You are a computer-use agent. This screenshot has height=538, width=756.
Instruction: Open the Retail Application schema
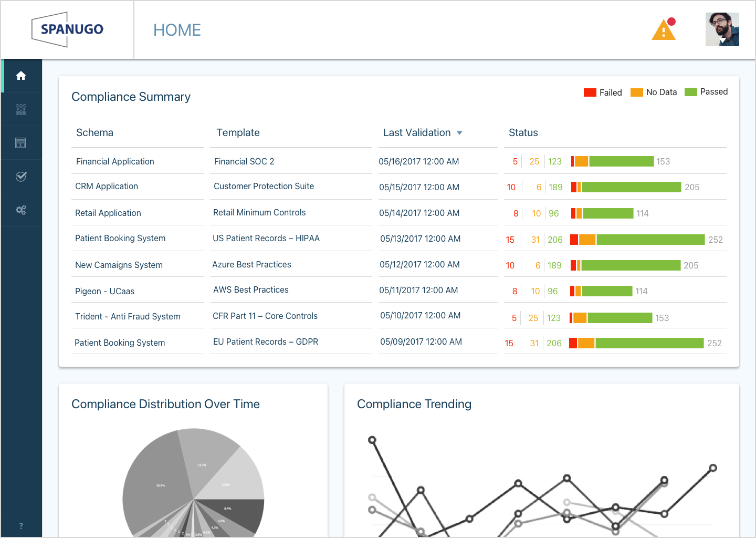108,213
